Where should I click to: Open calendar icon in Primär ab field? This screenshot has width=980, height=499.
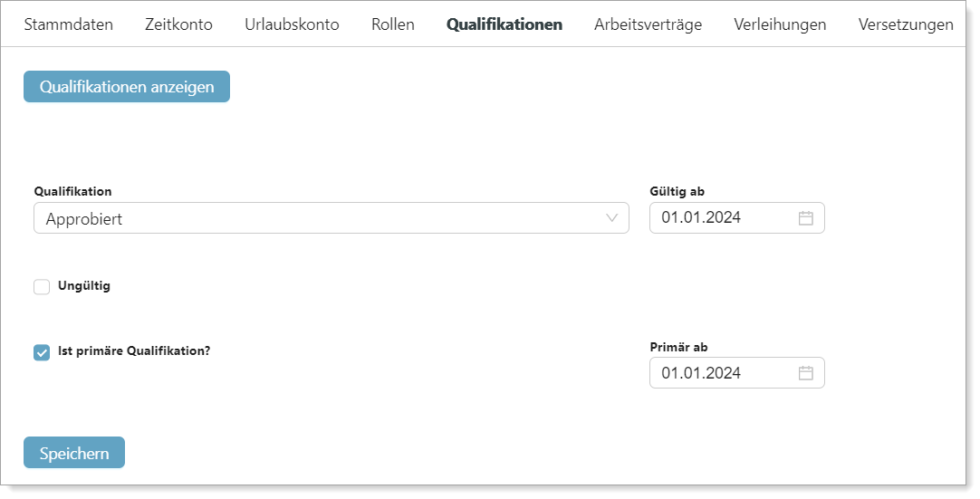pyautogui.click(x=805, y=373)
